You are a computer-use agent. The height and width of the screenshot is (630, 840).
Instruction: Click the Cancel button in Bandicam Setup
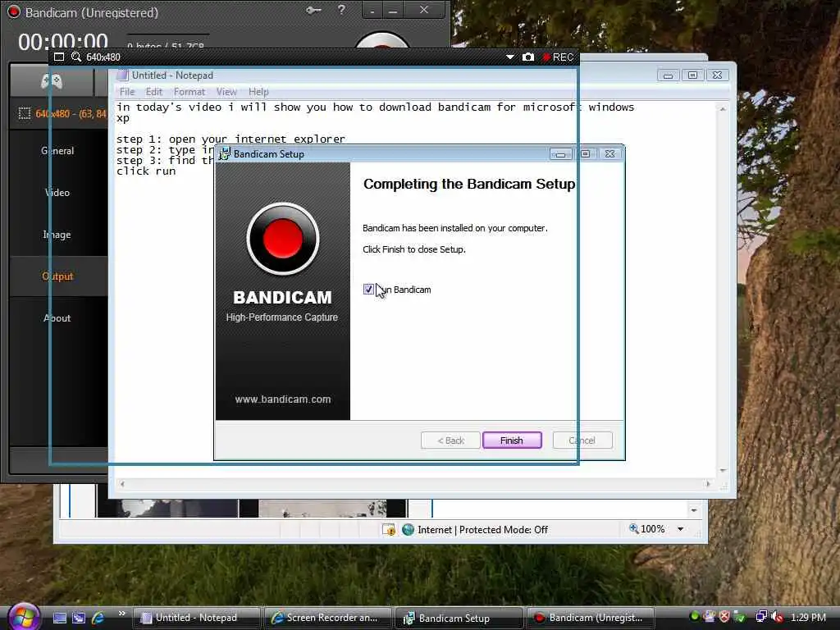click(x=582, y=441)
